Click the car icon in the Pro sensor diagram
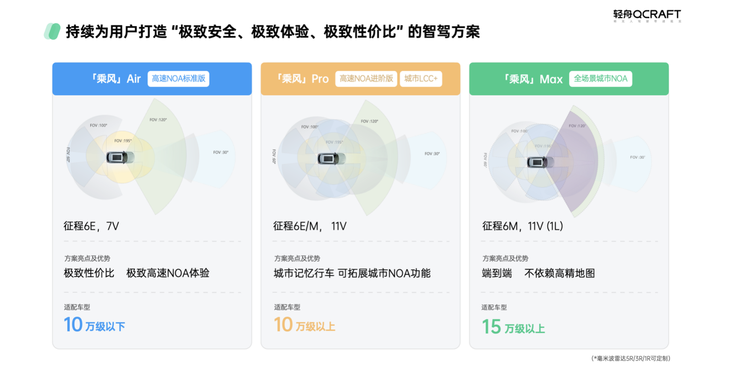Viewport: 740px width, 380px height. pyautogui.click(x=328, y=159)
